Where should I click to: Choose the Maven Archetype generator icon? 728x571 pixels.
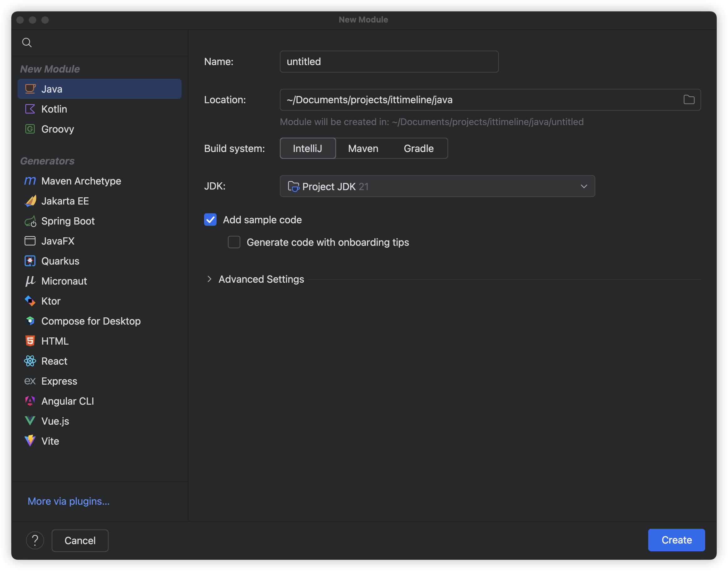pyautogui.click(x=30, y=181)
